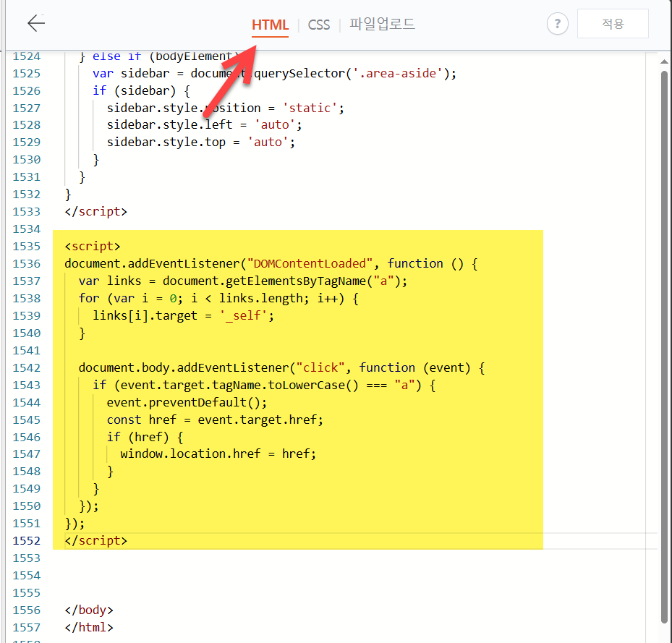Open the help question mark icon

click(x=557, y=24)
